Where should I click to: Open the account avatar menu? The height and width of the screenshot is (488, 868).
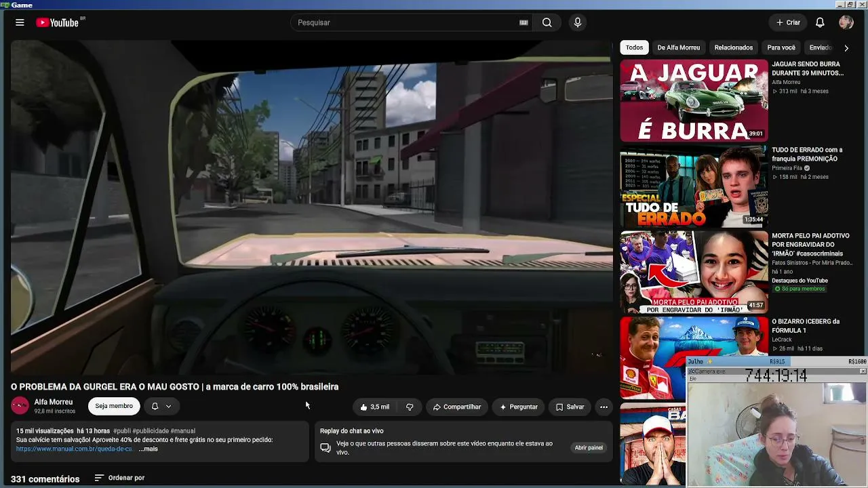(846, 22)
